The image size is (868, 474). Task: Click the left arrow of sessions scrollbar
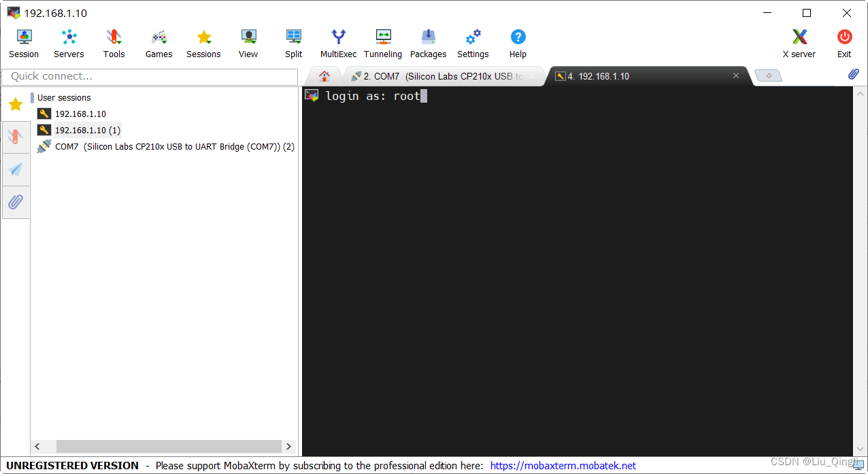coord(37,446)
